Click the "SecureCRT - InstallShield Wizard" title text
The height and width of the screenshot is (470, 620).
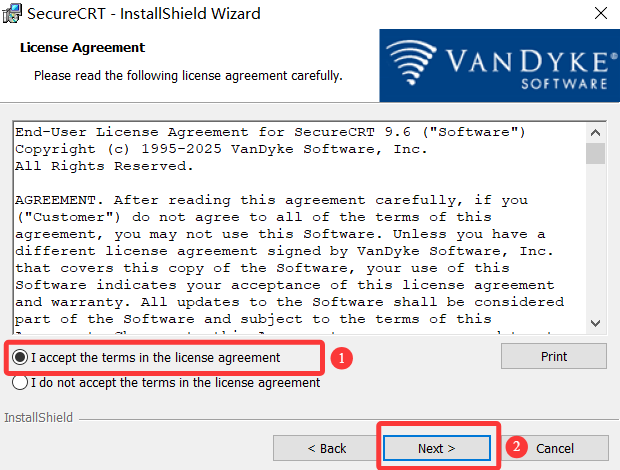point(144,13)
